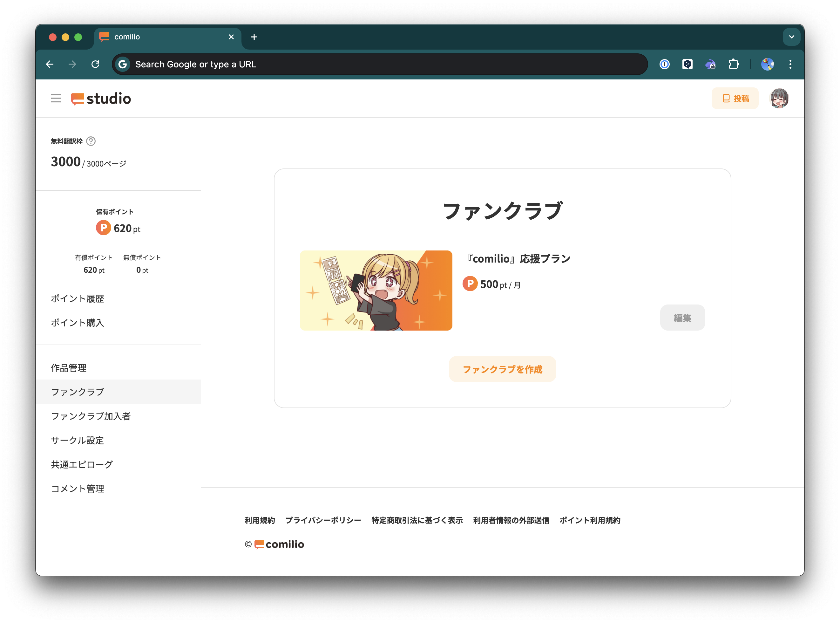Reload the current browser page
Viewport: 840px width, 623px height.
[x=95, y=64]
